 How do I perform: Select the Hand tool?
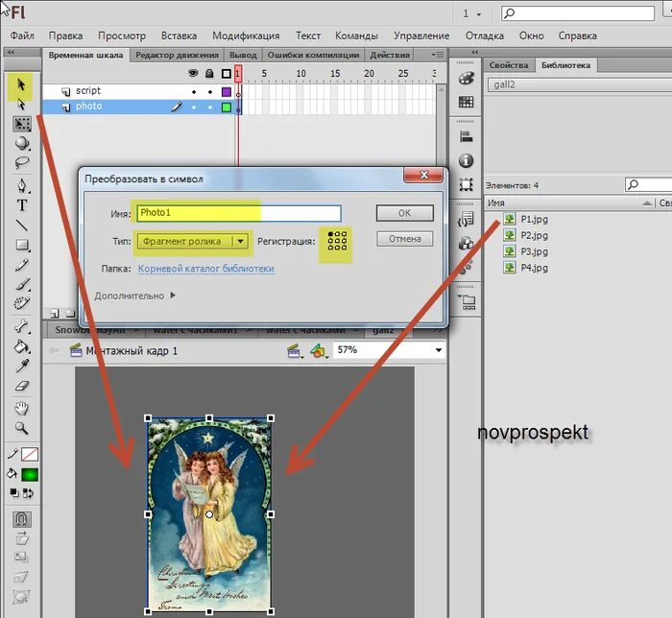[21, 408]
